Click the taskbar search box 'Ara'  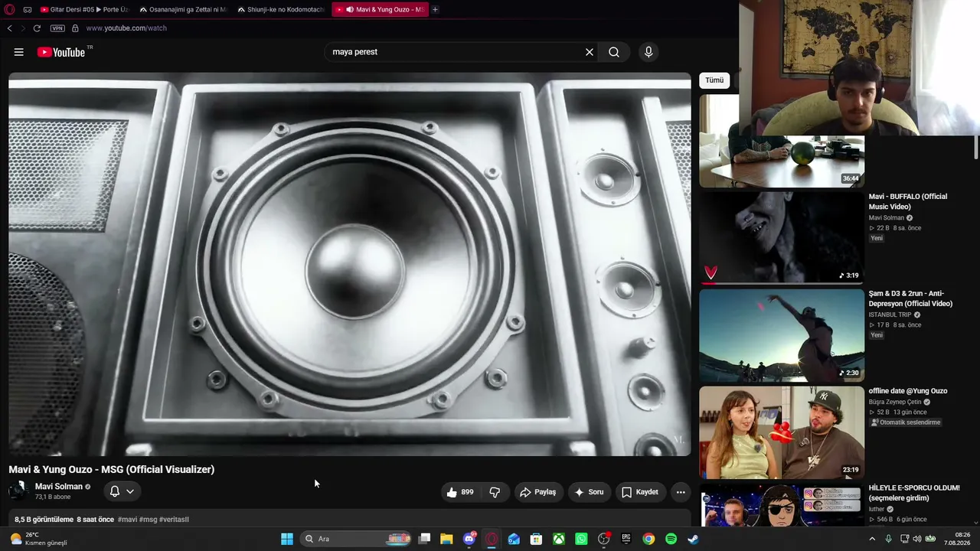[356, 539]
